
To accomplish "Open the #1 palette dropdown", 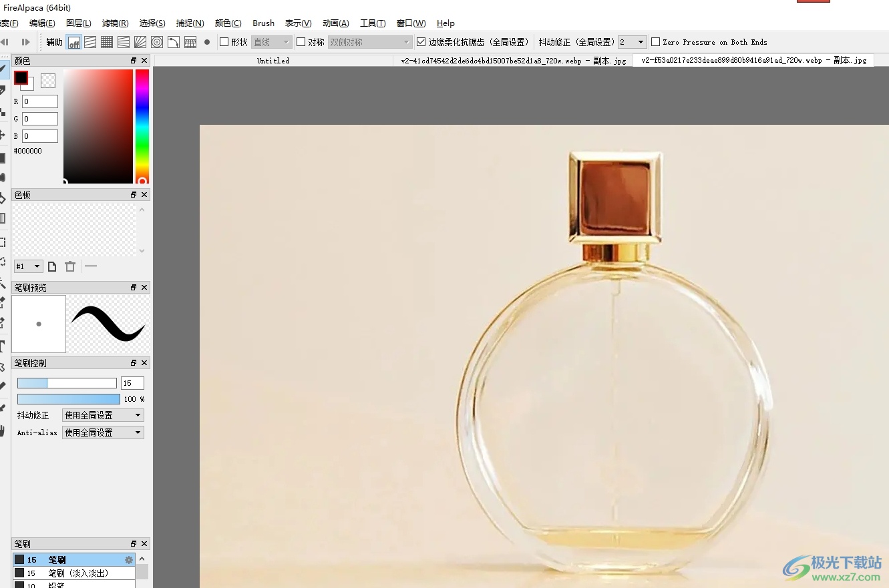I will tap(28, 266).
